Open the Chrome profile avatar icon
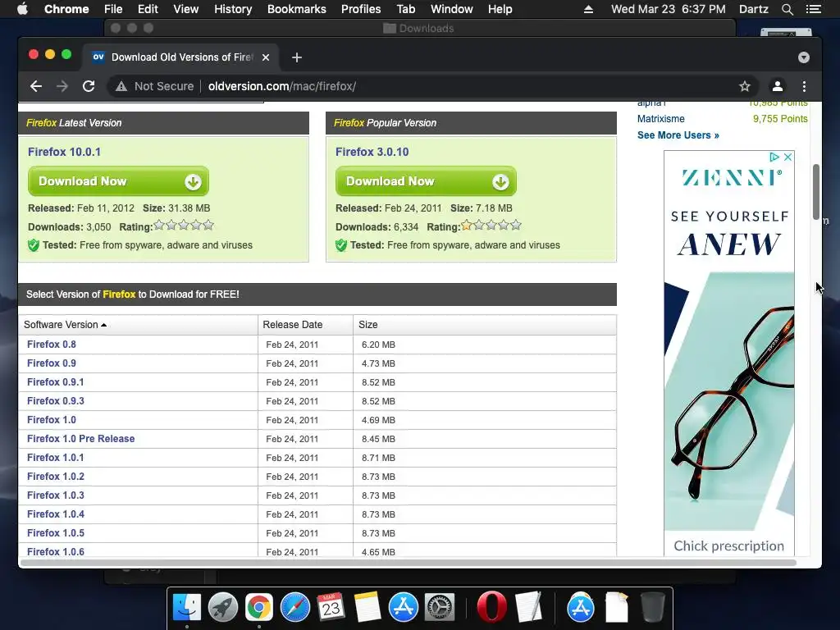840x630 pixels. pos(778,86)
